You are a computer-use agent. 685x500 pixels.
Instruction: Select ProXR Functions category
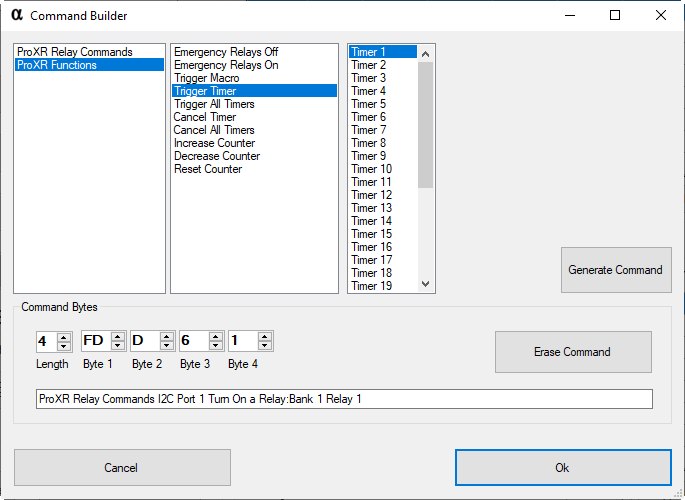(89, 65)
